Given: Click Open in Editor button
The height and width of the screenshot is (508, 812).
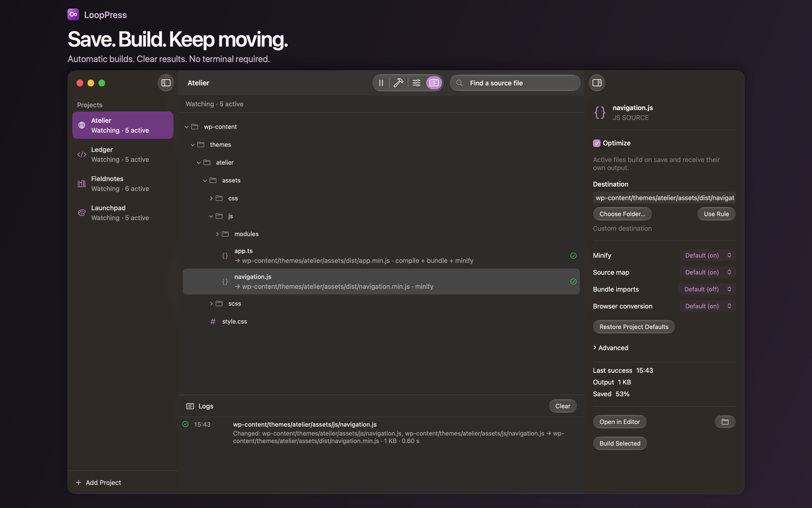Looking at the screenshot, I should pos(619,422).
